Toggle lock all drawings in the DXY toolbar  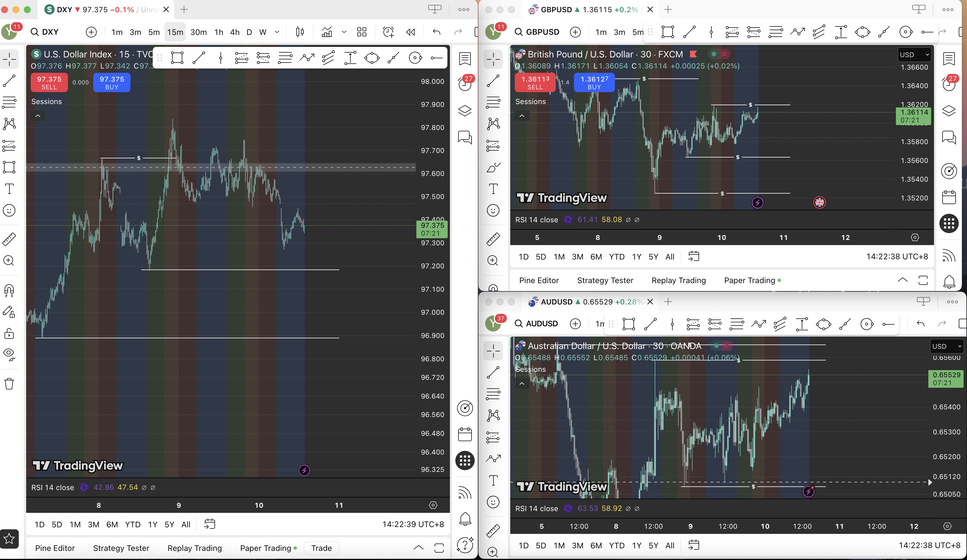[9, 333]
